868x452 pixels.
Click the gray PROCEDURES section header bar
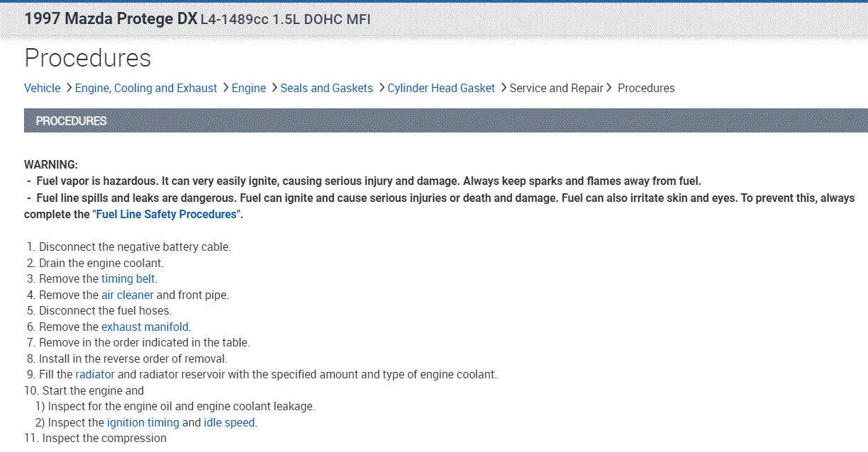pos(445,120)
